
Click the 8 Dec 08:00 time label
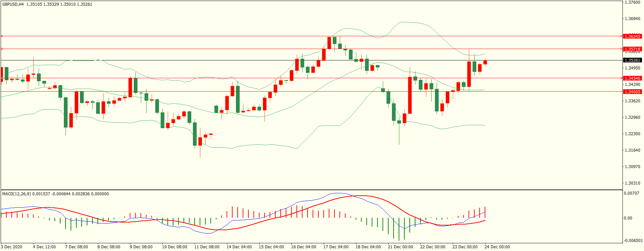point(109,247)
